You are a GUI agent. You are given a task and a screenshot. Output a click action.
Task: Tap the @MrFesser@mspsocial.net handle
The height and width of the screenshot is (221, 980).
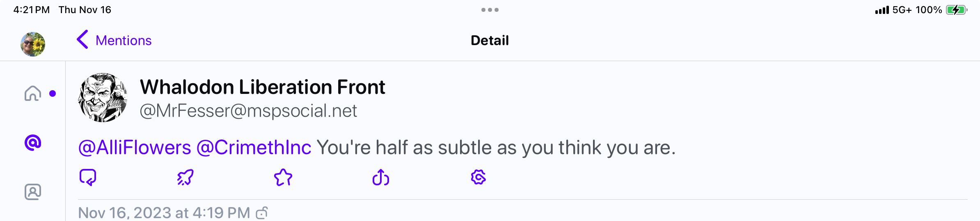point(248,111)
